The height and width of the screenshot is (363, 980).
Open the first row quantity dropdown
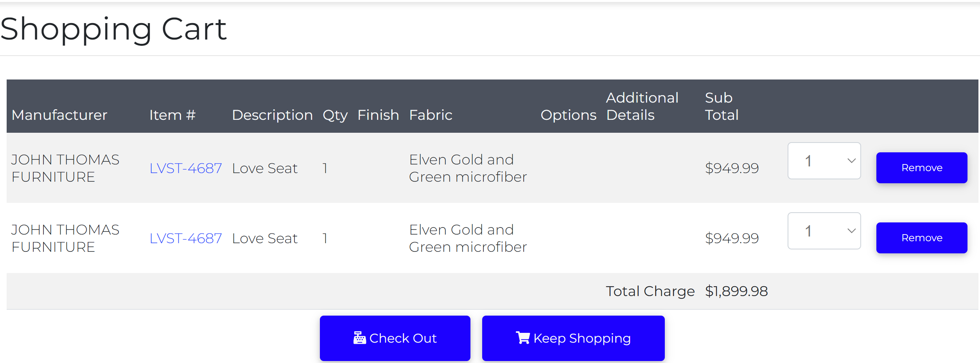click(824, 161)
